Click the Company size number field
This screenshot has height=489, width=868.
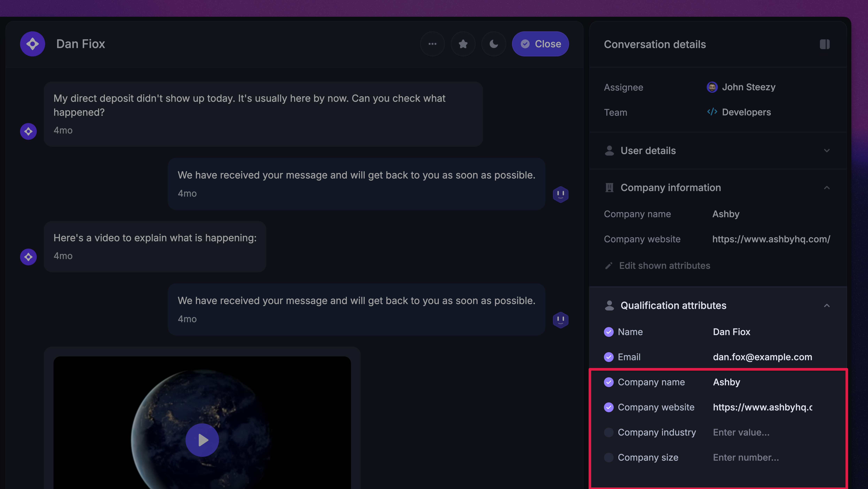click(745, 457)
